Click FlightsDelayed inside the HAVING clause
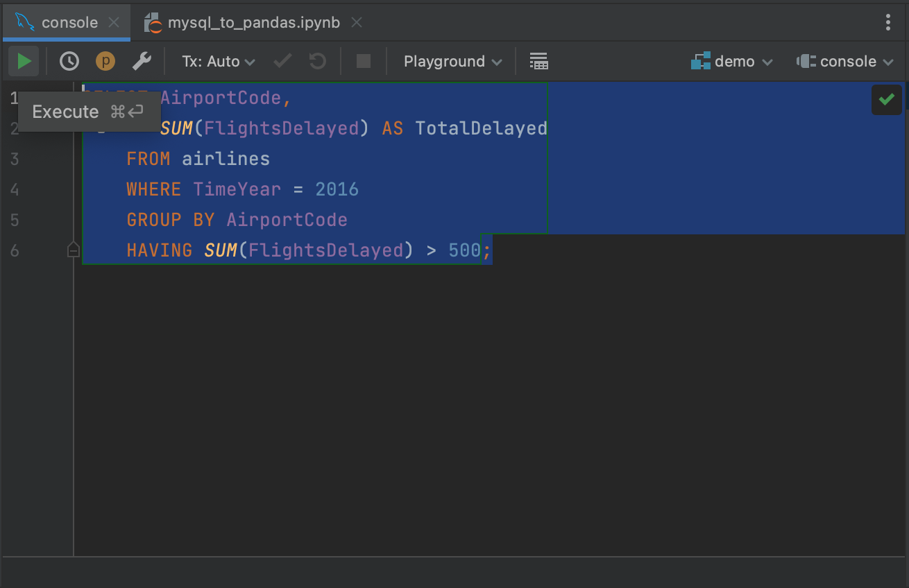The height and width of the screenshot is (588, 909). 326,250
